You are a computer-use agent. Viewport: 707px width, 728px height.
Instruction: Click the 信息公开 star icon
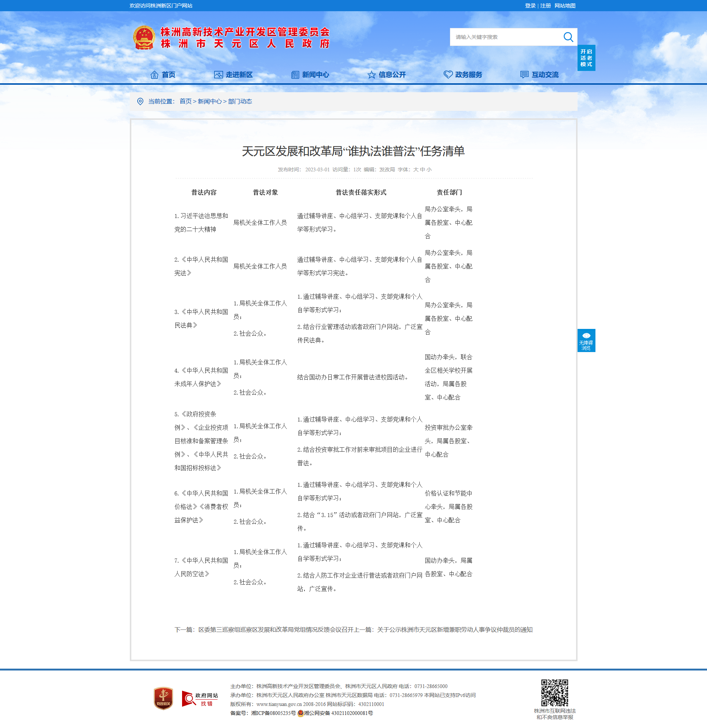coord(372,75)
